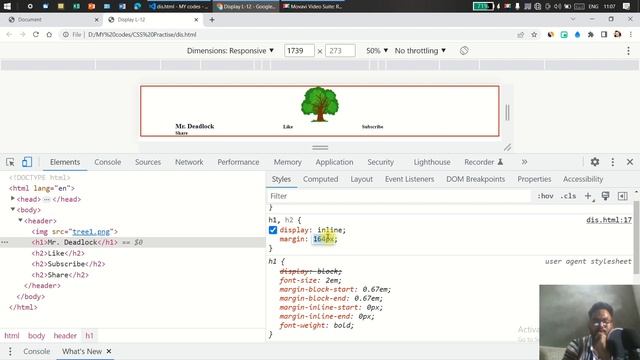Select body in the breadcrumb trail
This screenshot has height=360, width=640.
click(36, 336)
